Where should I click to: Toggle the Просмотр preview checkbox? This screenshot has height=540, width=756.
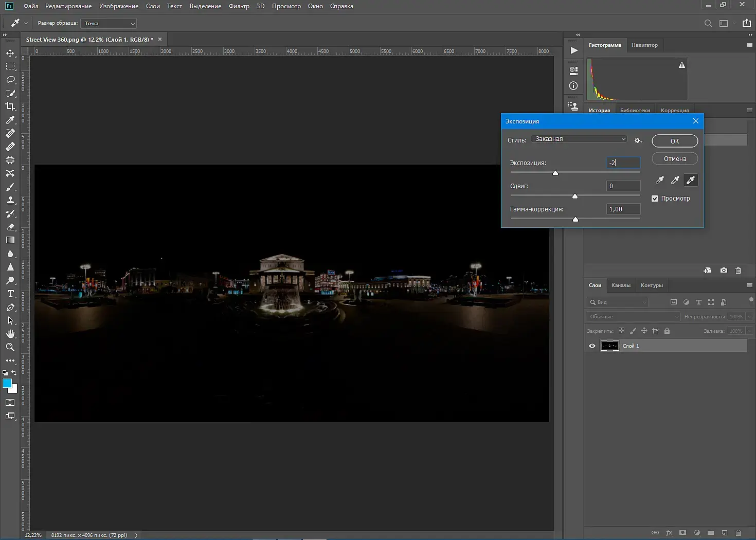click(x=655, y=199)
